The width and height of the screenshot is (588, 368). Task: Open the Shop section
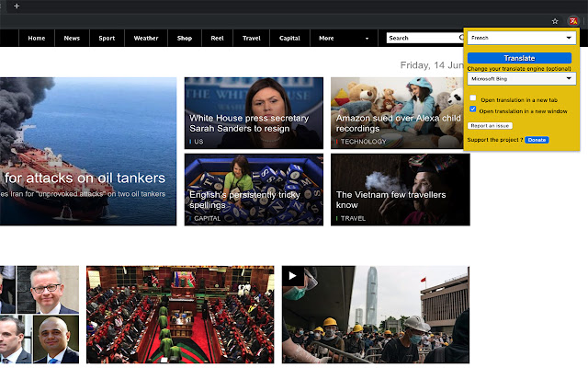[185, 38]
